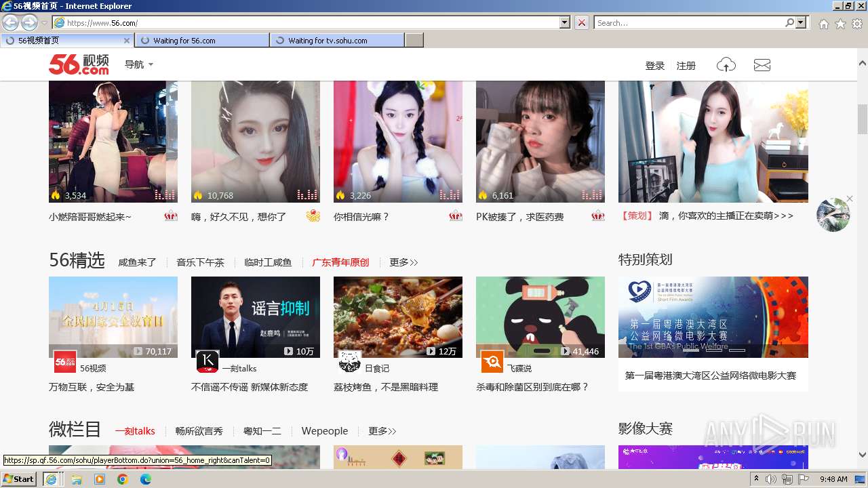Image resolution: width=868 pixels, height=488 pixels.
Task: Open a new browser tab
Action: pyautogui.click(x=414, y=41)
